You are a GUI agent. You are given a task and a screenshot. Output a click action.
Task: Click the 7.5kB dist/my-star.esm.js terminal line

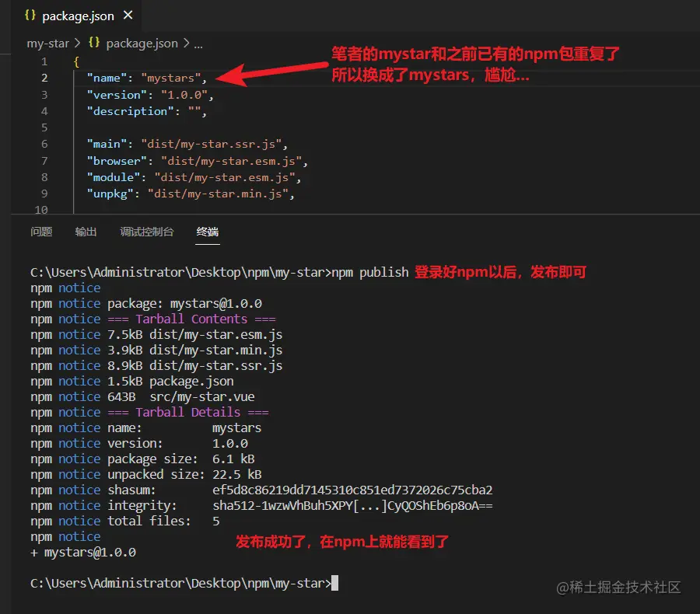coord(156,335)
